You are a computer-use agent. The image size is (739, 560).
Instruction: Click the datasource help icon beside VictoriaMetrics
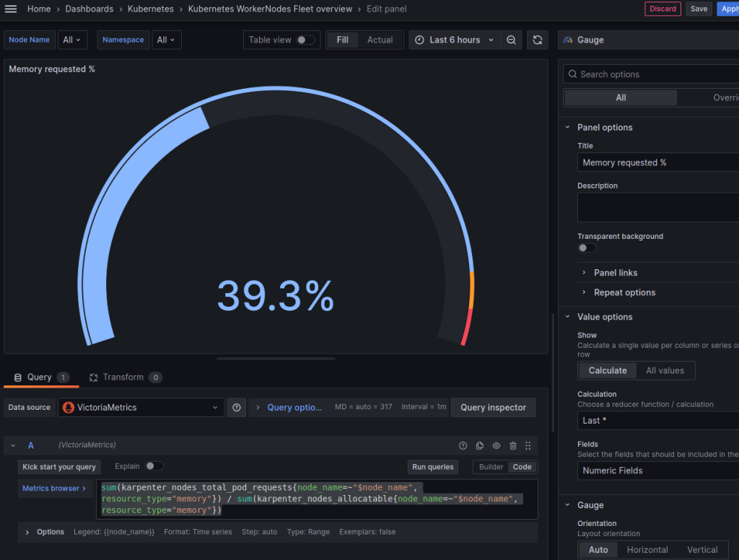pos(236,407)
